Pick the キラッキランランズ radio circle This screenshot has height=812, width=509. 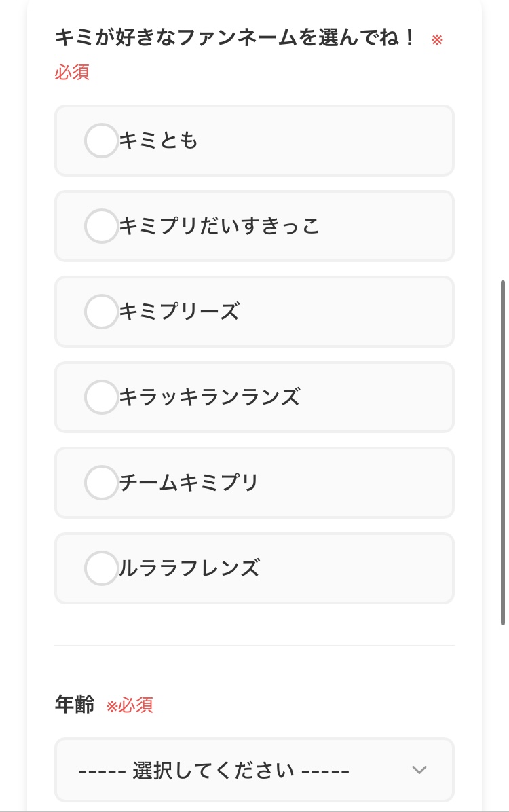101,397
